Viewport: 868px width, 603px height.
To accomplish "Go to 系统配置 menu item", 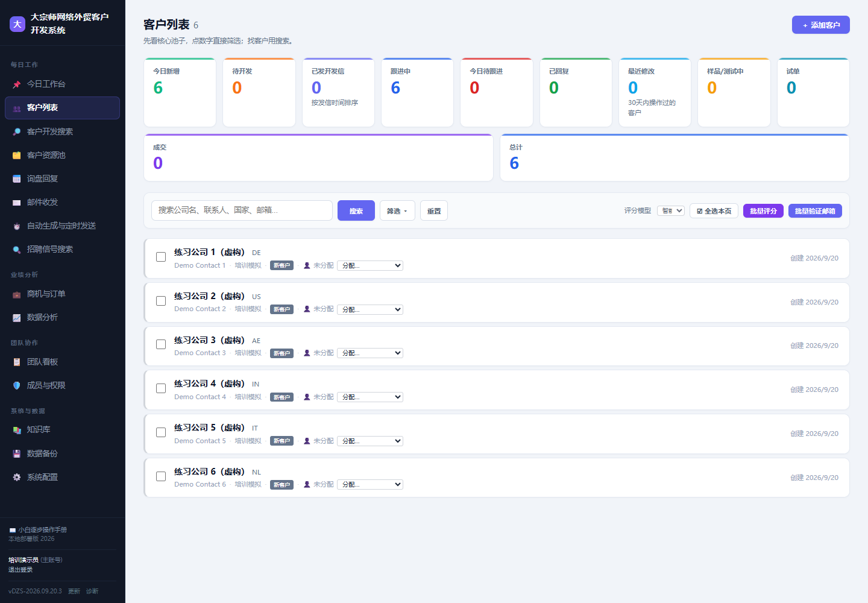I will point(62,477).
